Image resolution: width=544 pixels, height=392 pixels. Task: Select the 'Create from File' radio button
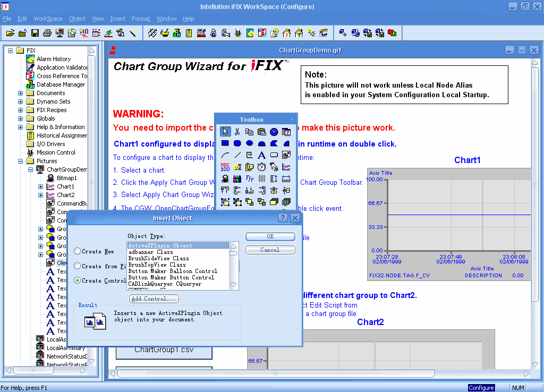pyautogui.click(x=78, y=266)
